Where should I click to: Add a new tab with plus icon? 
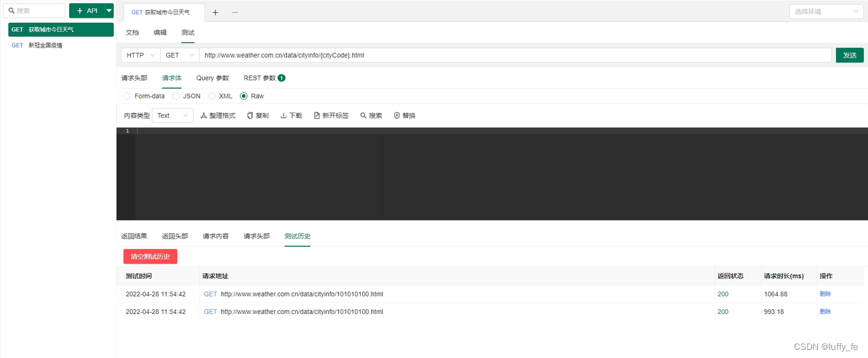(216, 12)
